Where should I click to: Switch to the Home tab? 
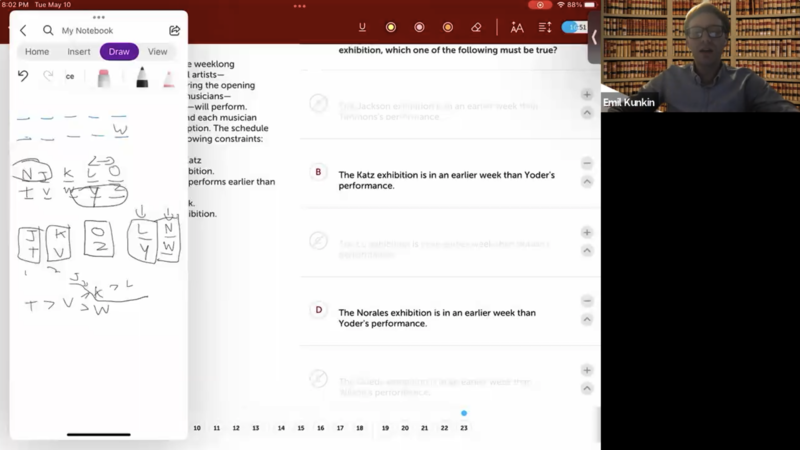(x=37, y=52)
